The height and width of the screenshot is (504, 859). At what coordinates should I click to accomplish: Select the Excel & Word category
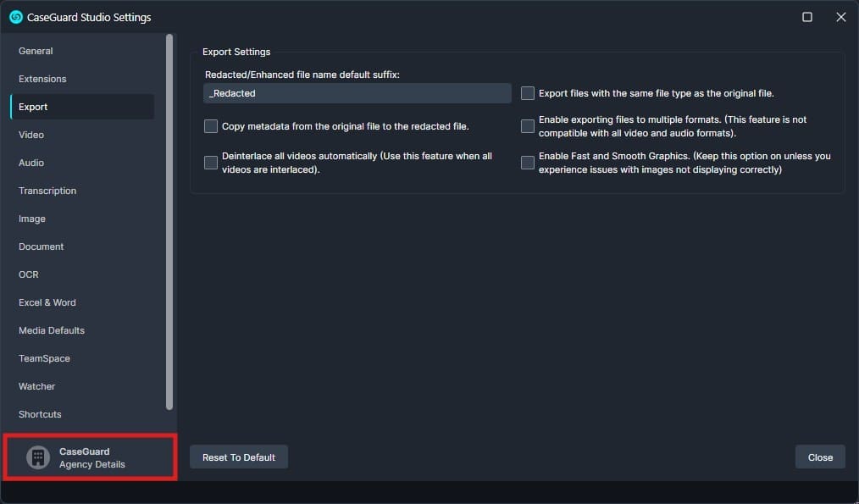click(47, 302)
